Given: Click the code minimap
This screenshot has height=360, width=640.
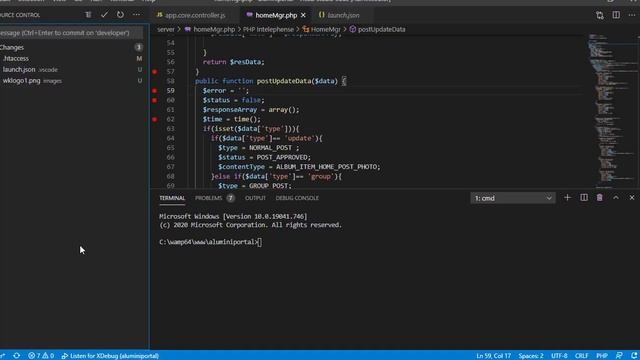Looking at the screenshot, I should [612, 110].
